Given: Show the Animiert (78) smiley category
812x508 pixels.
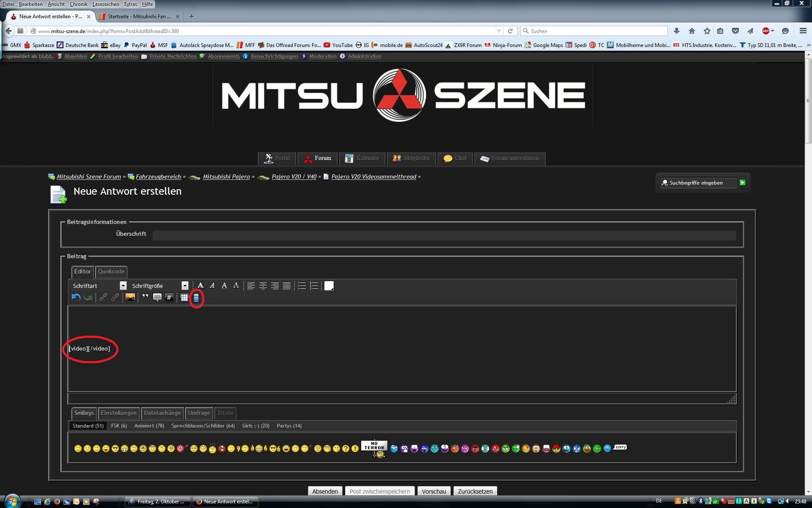Looking at the screenshot, I should [149, 425].
